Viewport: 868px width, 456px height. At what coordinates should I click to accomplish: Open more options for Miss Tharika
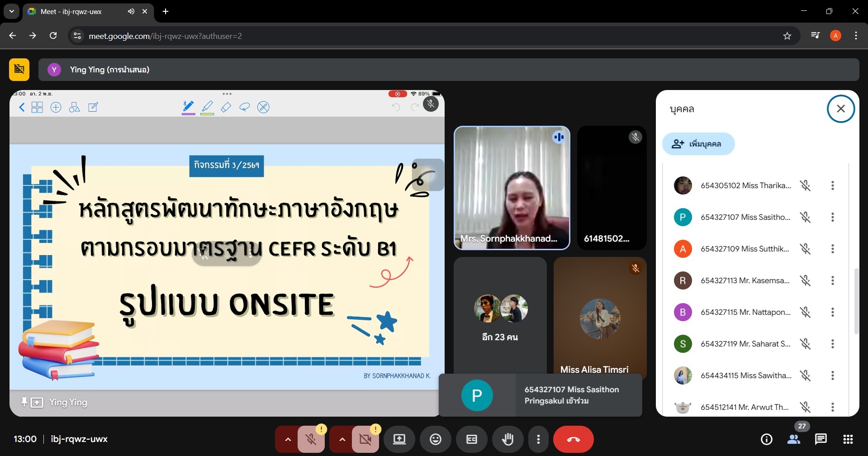point(832,185)
